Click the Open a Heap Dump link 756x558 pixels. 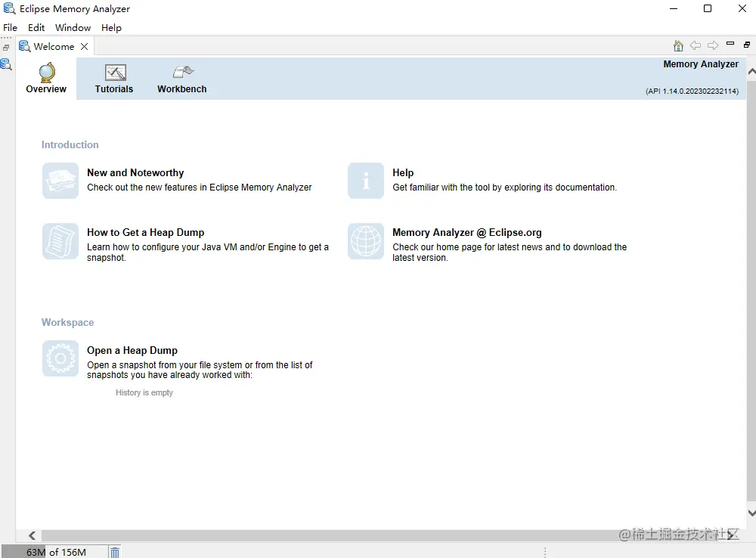(x=132, y=350)
